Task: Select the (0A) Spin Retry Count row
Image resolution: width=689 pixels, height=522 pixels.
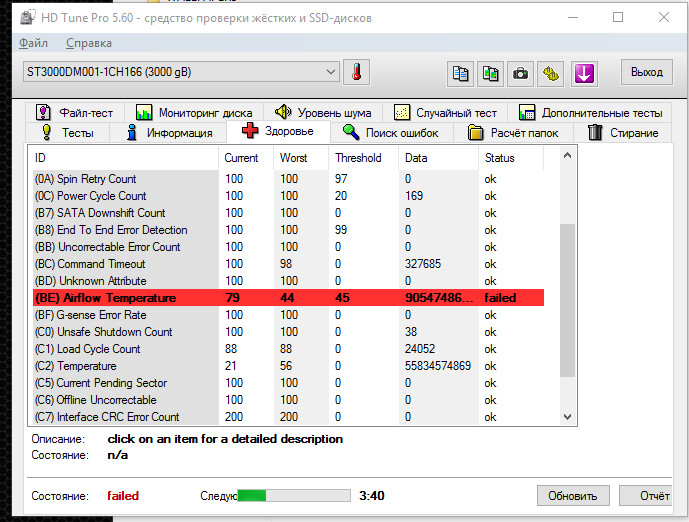Action: click(x=288, y=179)
